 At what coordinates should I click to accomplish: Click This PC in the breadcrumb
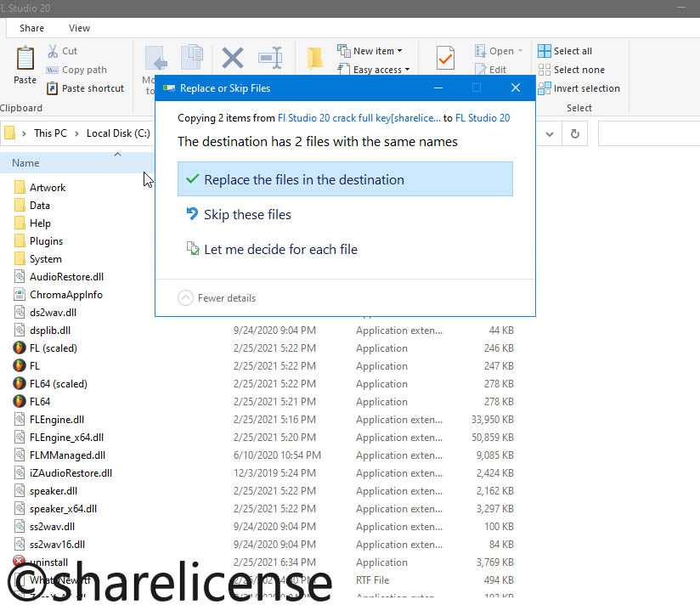tap(50, 133)
